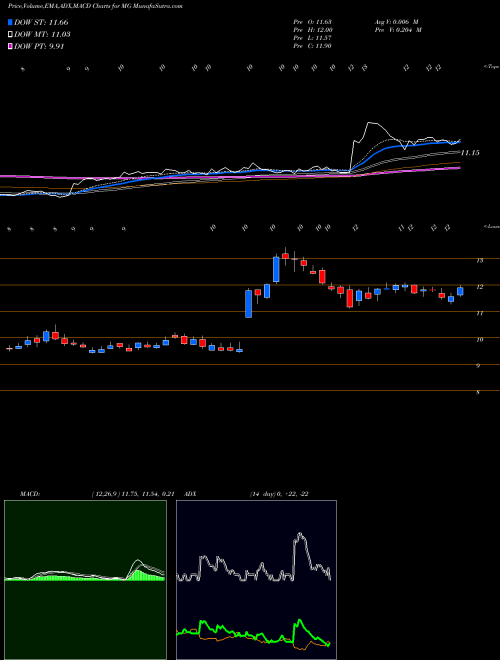The height and width of the screenshot is (660, 500).
Task: Open the dark blue ADX indicator chart
Action: (256, 580)
